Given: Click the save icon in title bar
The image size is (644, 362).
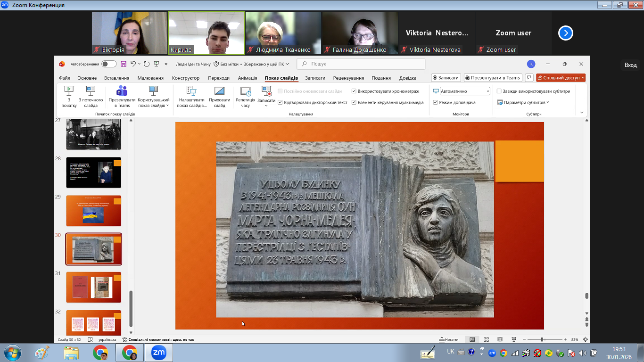Looking at the screenshot, I should coord(124,64).
